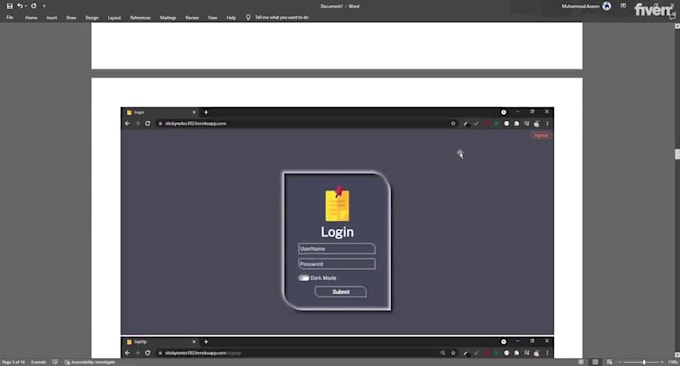Click the UserName field in Login screenshot
The width and height of the screenshot is (680, 366).
337,249
